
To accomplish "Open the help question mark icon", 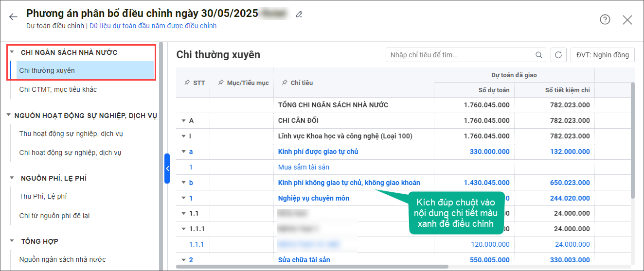I will (x=605, y=19).
